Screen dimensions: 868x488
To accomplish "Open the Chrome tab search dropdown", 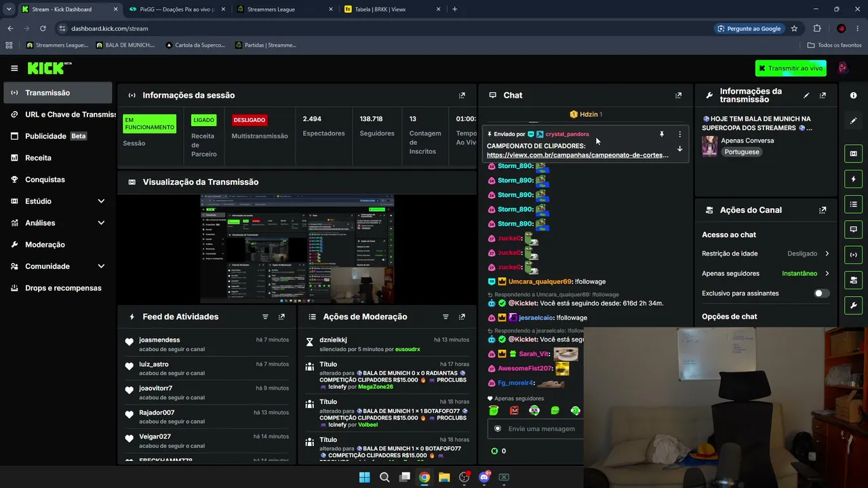I will [x=9, y=9].
